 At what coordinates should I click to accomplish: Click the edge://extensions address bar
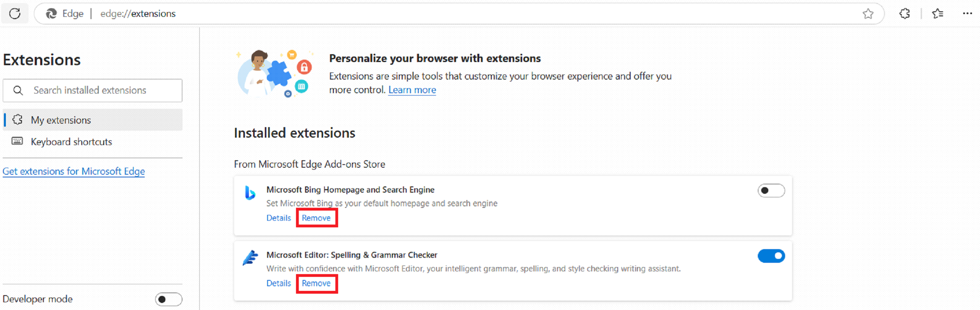[459, 14]
